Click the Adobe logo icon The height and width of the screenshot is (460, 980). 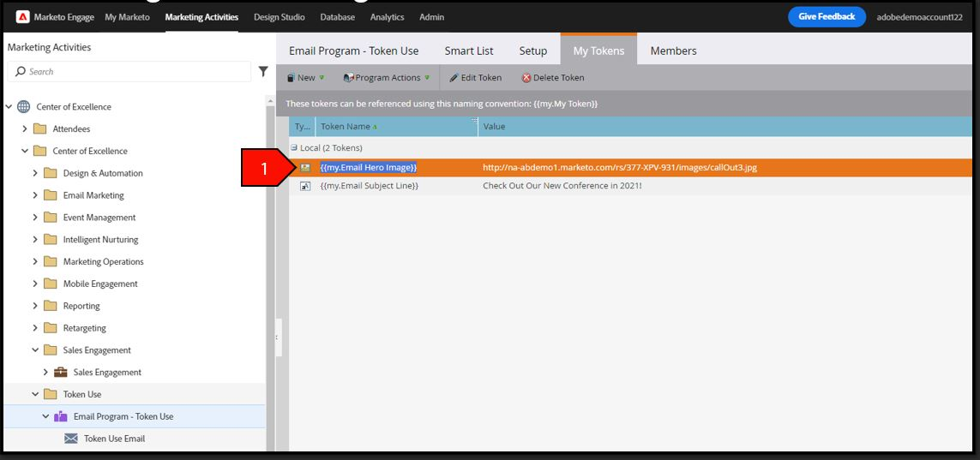pyautogui.click(x=22, y=17)
